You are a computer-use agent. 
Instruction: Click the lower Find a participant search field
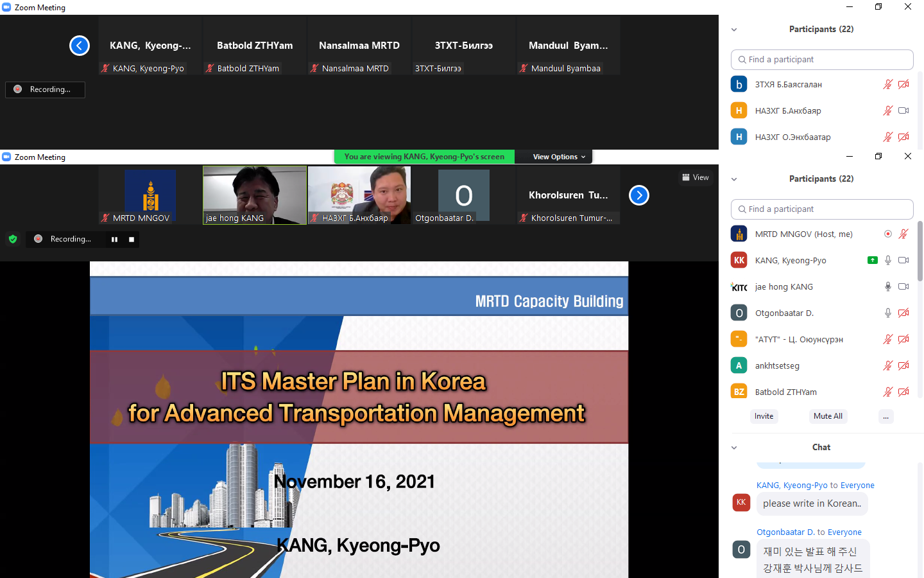pos(822,209)
